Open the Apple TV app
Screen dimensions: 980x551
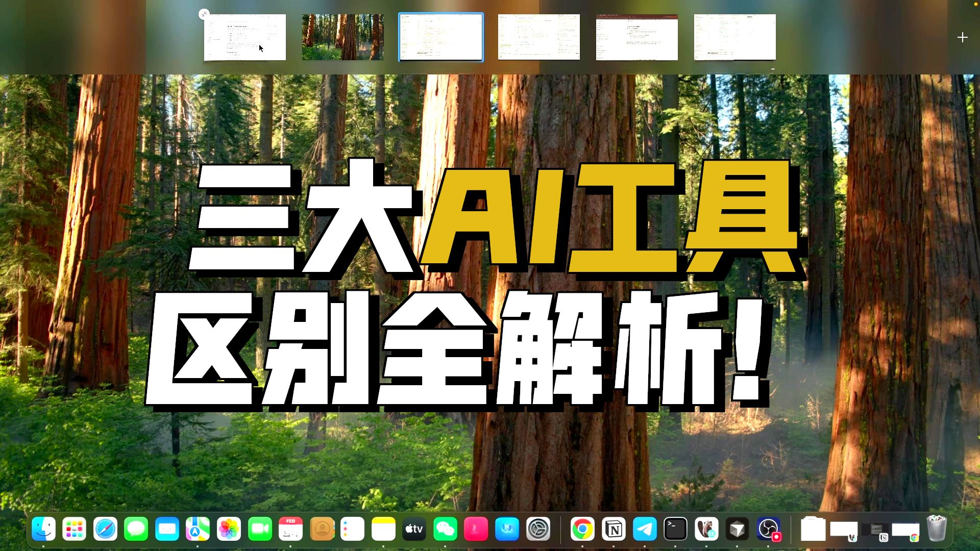click(x=414, y=530)
